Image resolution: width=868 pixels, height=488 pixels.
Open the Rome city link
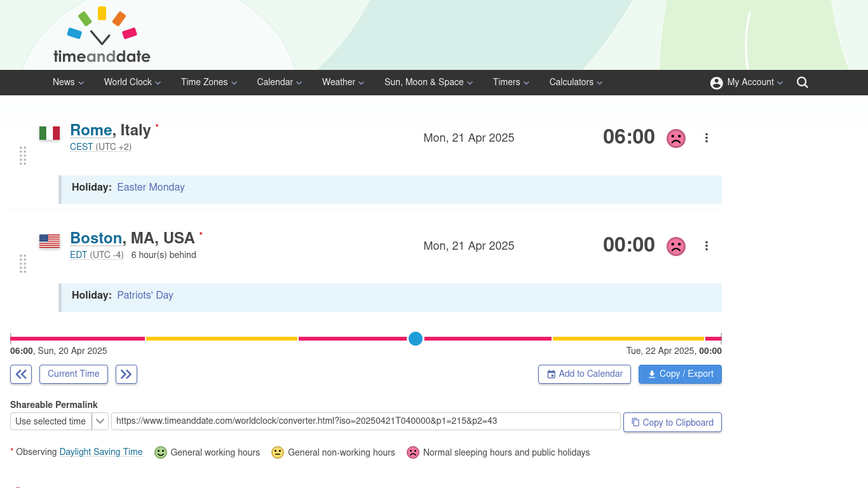tap(91, 130)
